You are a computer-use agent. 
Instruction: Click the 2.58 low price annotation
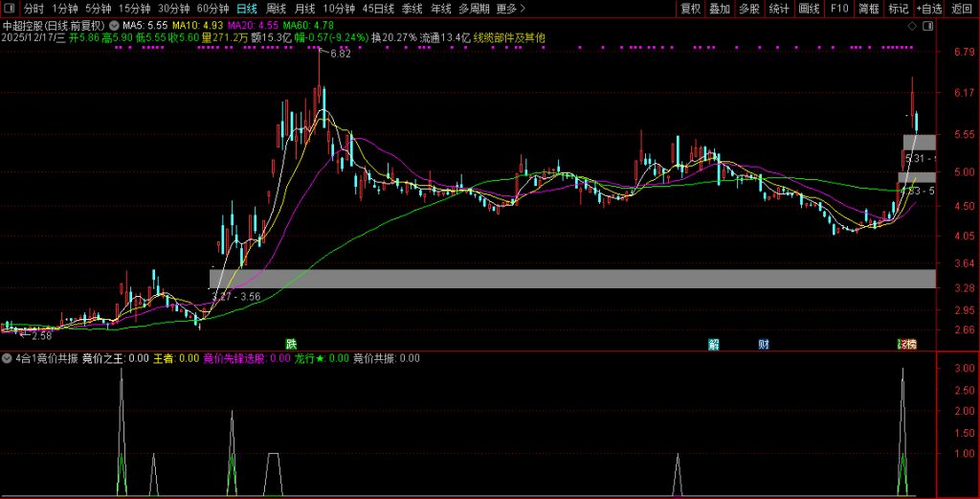click(x=41, y=336)
